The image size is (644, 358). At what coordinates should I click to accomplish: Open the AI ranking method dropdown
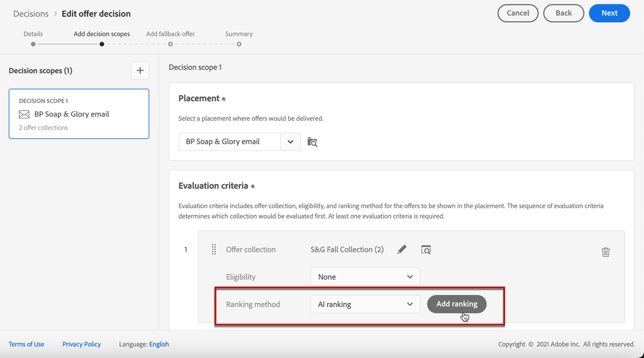point(365,304)
